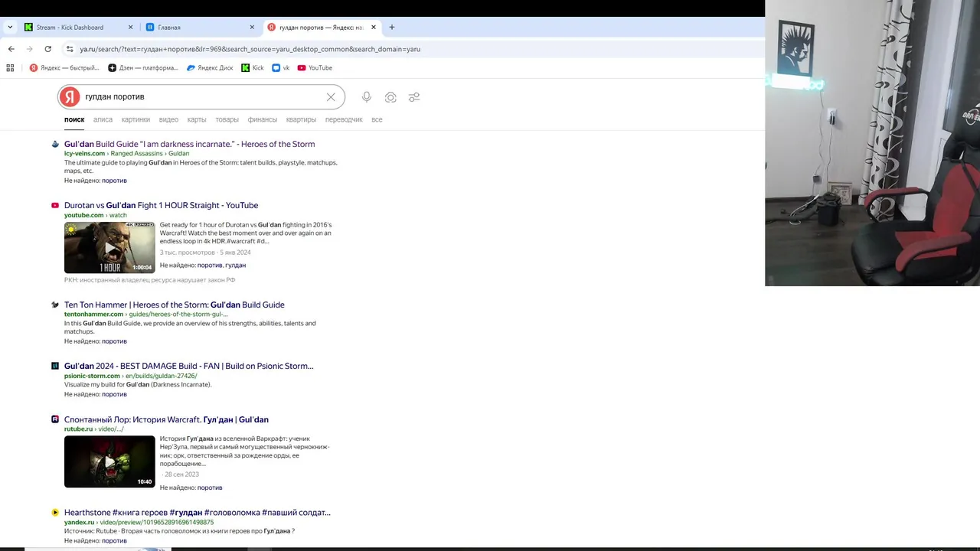The width and height of the screenshot is (980, 551).
Task: Go back to previous page
Action: tap(11, 49)
